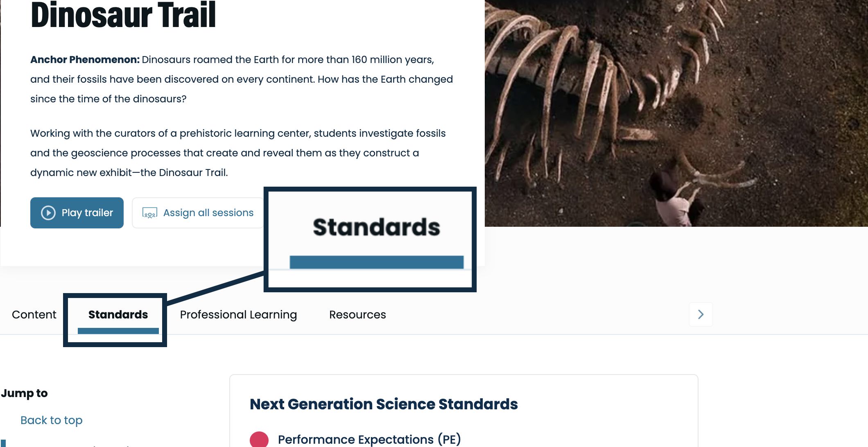868x447 pixels.
Task: Click the enlarged Standards callout text
Action: (376, 227)
